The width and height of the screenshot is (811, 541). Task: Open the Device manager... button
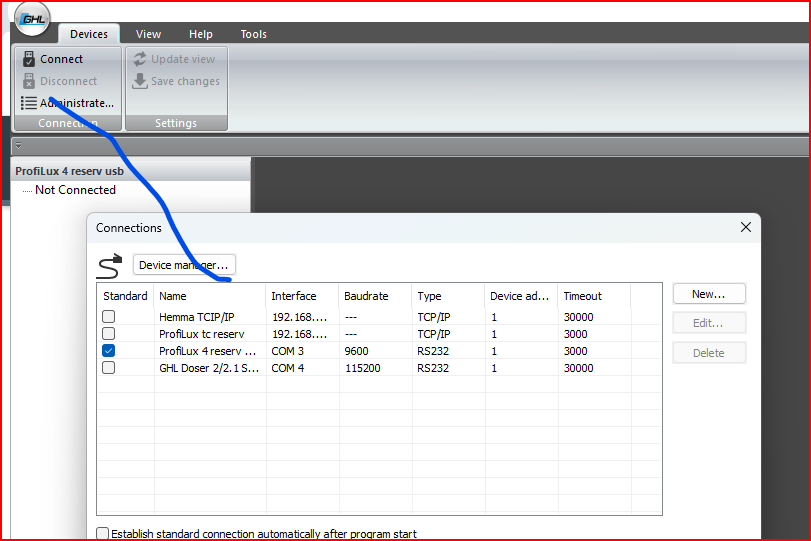point(184,265)
